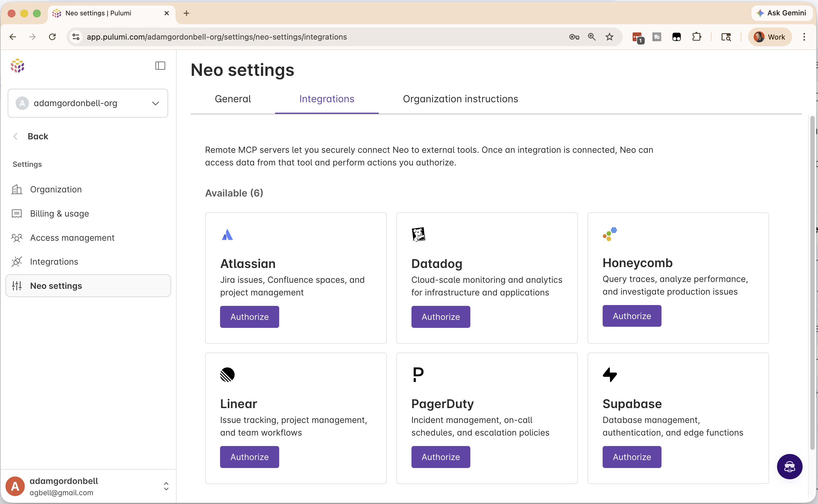Open the saved passwords key icon

pos(574,37)
